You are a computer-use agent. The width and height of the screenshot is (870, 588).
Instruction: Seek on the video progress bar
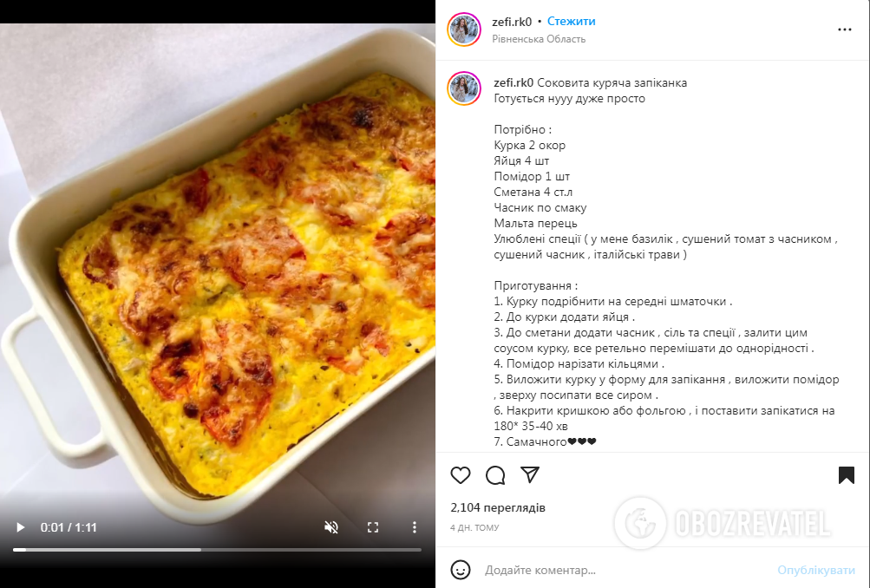point(217,550)
